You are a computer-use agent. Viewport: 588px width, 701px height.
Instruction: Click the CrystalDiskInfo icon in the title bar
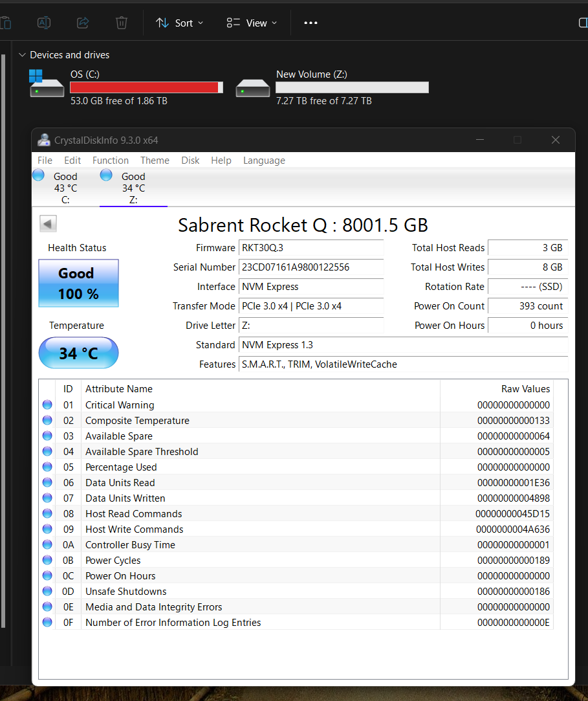(43, 140)
